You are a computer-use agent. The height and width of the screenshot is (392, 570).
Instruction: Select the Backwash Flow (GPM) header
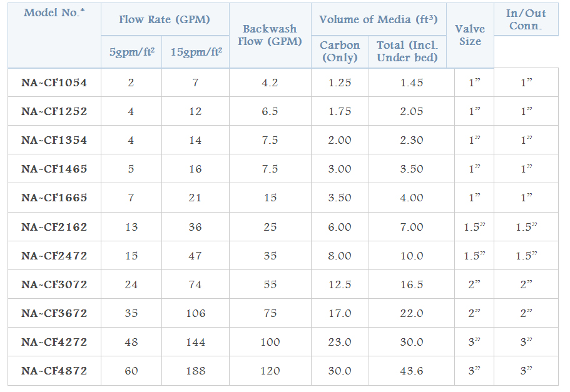[270, 36]
